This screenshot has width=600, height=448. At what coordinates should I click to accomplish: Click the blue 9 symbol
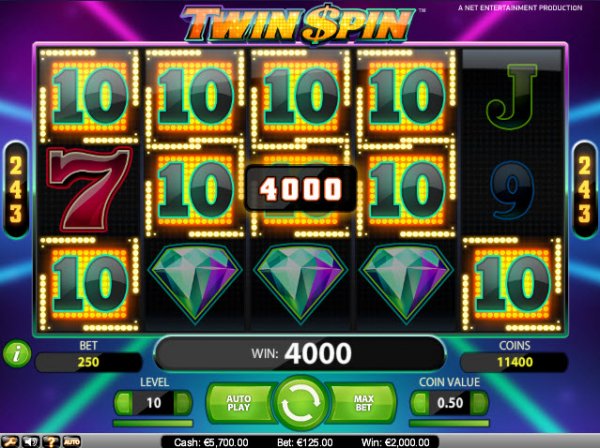pyautogui.click(x=512, y=190)
